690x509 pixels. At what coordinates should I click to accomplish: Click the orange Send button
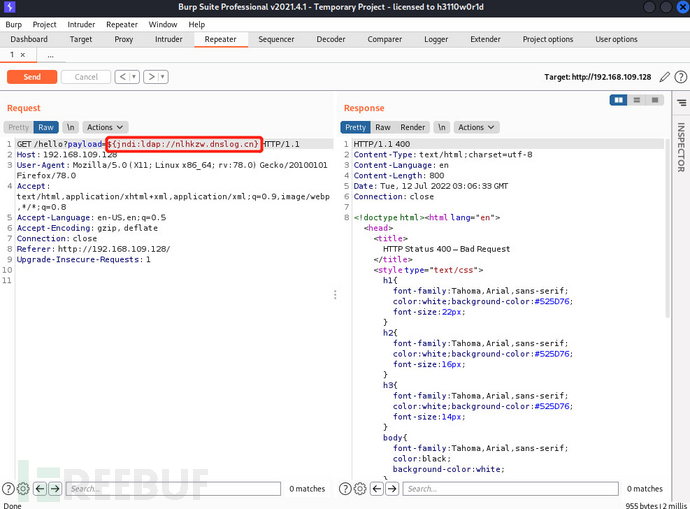click(32, 77)
